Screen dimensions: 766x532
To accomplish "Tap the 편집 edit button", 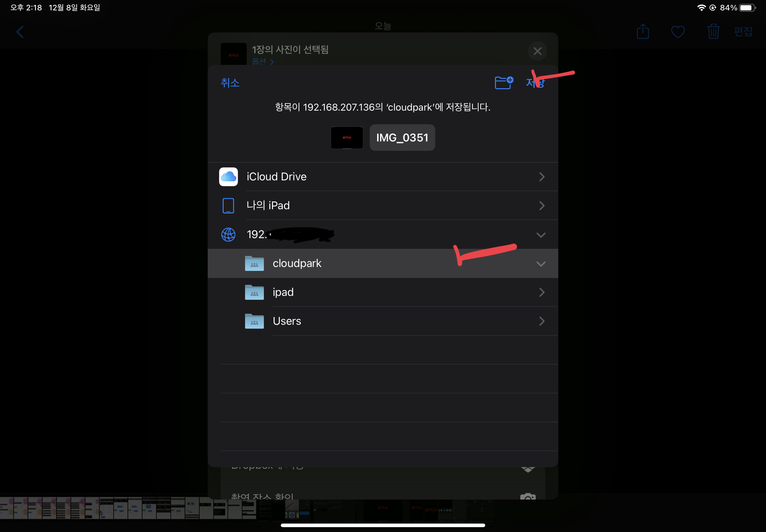I will point(743,32).
